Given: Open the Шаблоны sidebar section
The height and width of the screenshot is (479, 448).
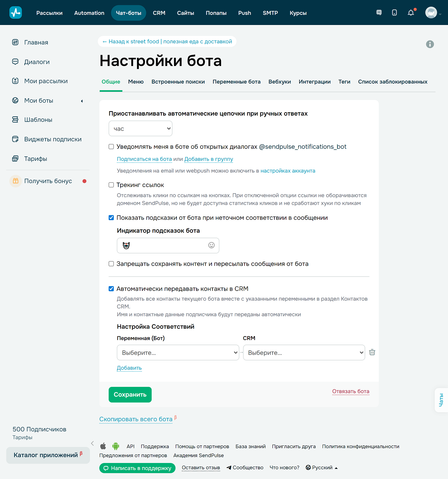Looking at the screenshot, I should (37, 119).
